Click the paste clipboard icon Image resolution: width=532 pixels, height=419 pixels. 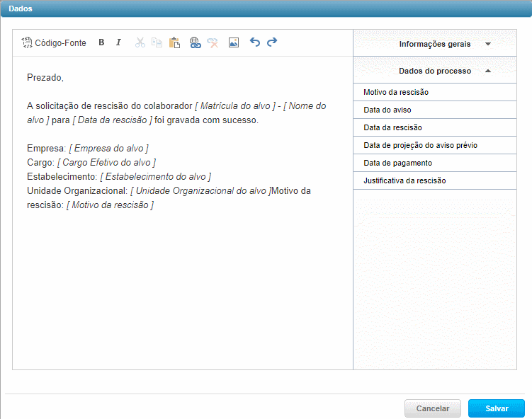[174, 42]
